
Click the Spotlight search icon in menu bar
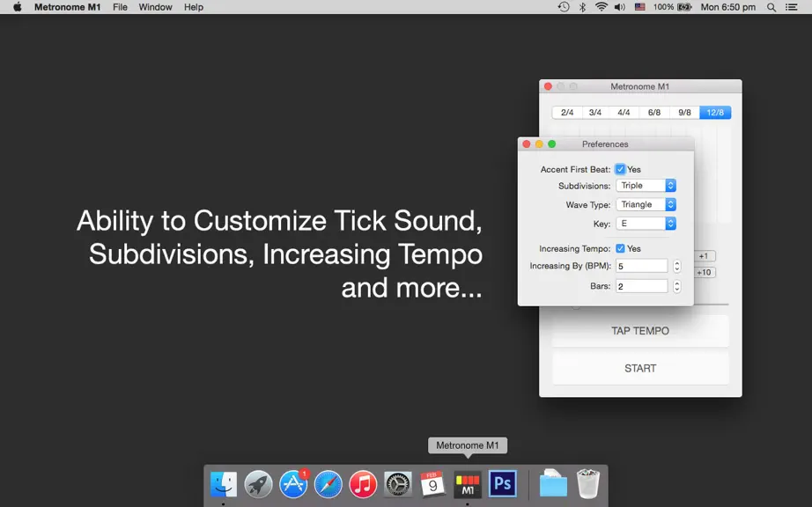(771, 7)
